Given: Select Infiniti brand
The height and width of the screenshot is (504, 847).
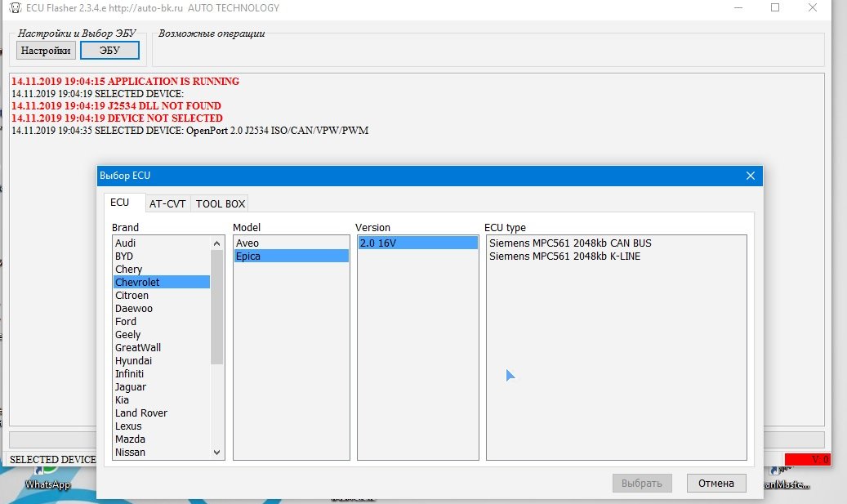Looking at the screenshot, I should click(162, 374).
